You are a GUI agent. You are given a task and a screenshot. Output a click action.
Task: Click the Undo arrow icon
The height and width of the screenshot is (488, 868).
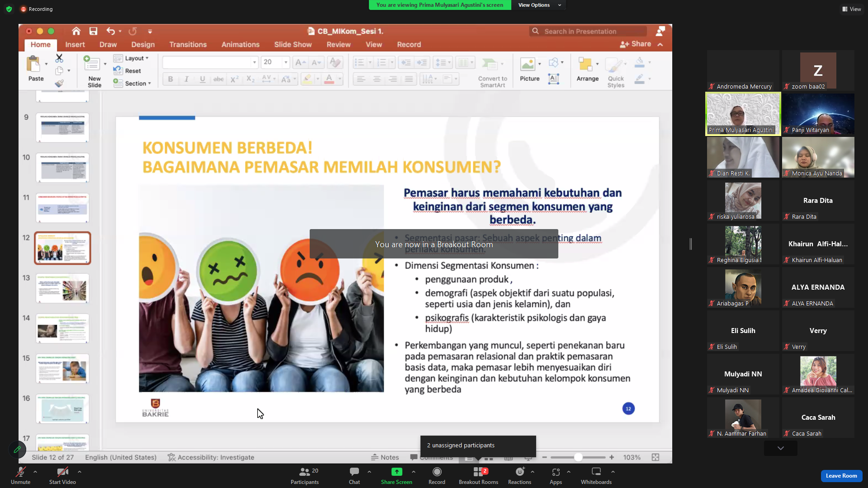point(111,31)
